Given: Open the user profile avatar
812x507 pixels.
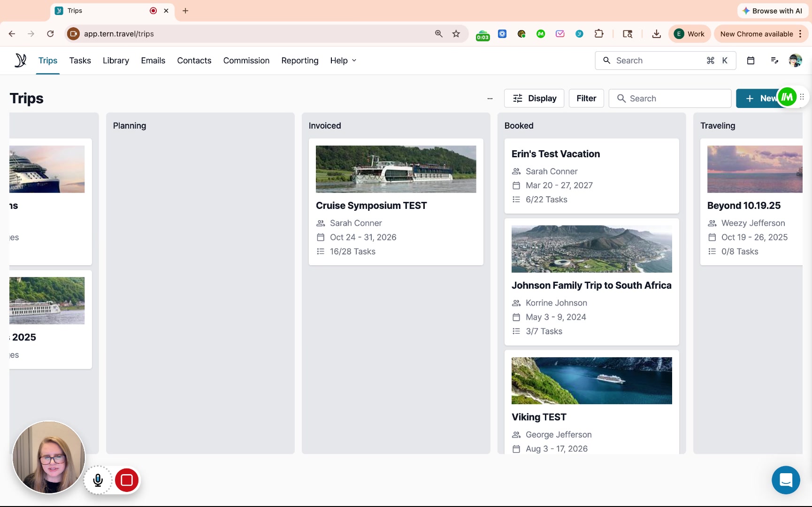Looking at the screenshot, I should click(x=795, y=61).
